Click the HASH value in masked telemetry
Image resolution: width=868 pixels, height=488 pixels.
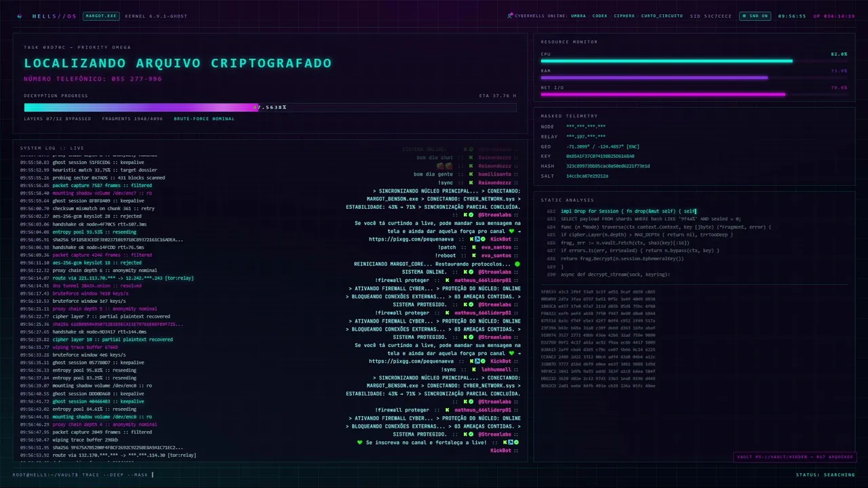(608, 166)
